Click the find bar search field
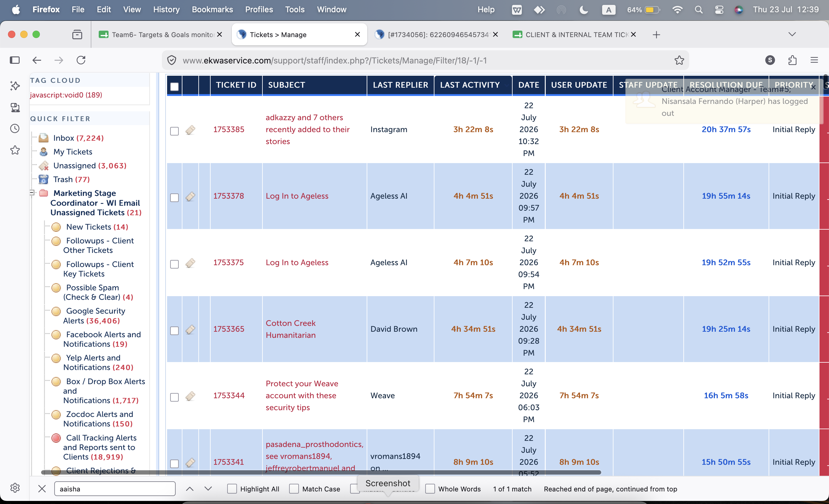The height and width of the screenshot is (504, 829). tap(115, 489)
